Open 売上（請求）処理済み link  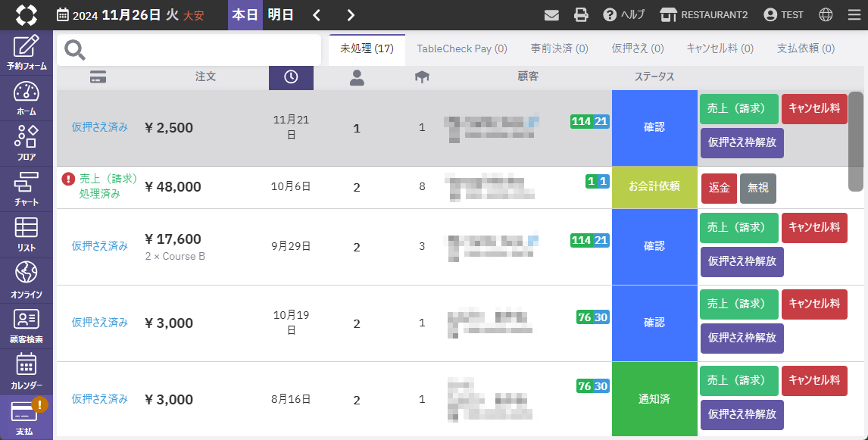coord(108,186)
